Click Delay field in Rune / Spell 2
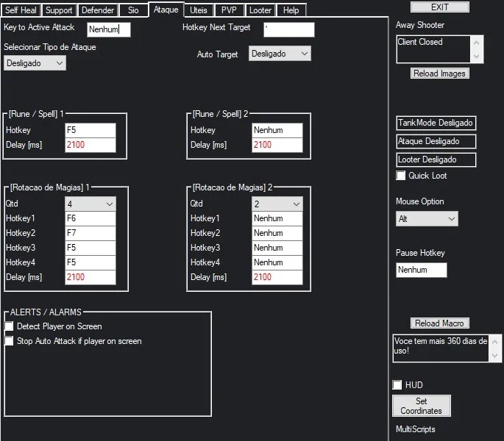This screenshot has height=441, width=504. coord(277,145)
